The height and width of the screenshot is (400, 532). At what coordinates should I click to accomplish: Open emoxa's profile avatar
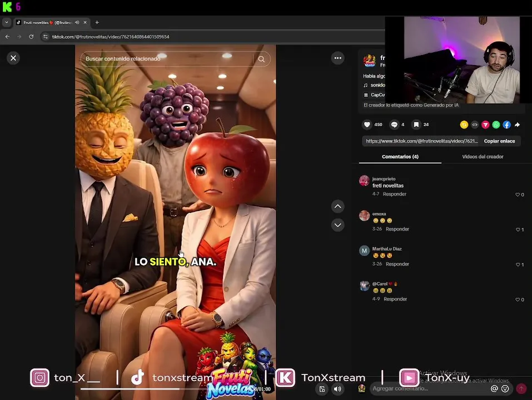coord(364,216)
